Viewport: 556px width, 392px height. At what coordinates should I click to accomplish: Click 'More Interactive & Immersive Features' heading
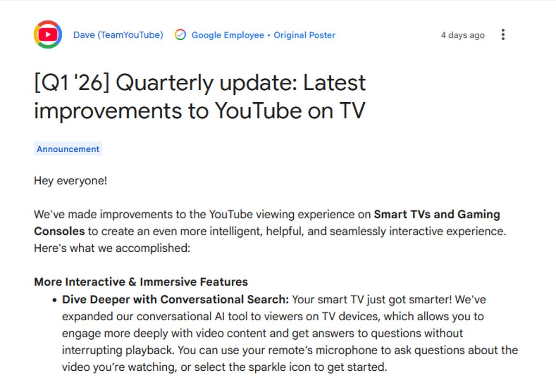[x=141, y=282]
